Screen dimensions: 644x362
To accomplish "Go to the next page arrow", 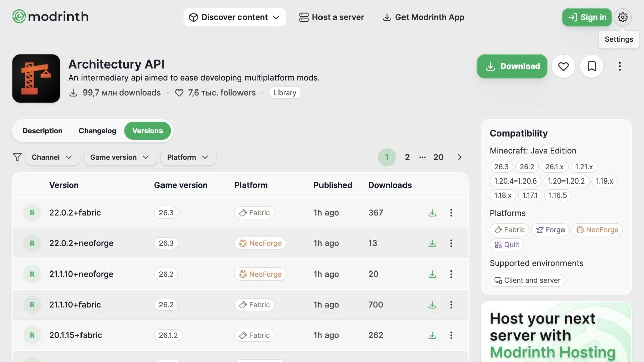I will pos(459,157).
